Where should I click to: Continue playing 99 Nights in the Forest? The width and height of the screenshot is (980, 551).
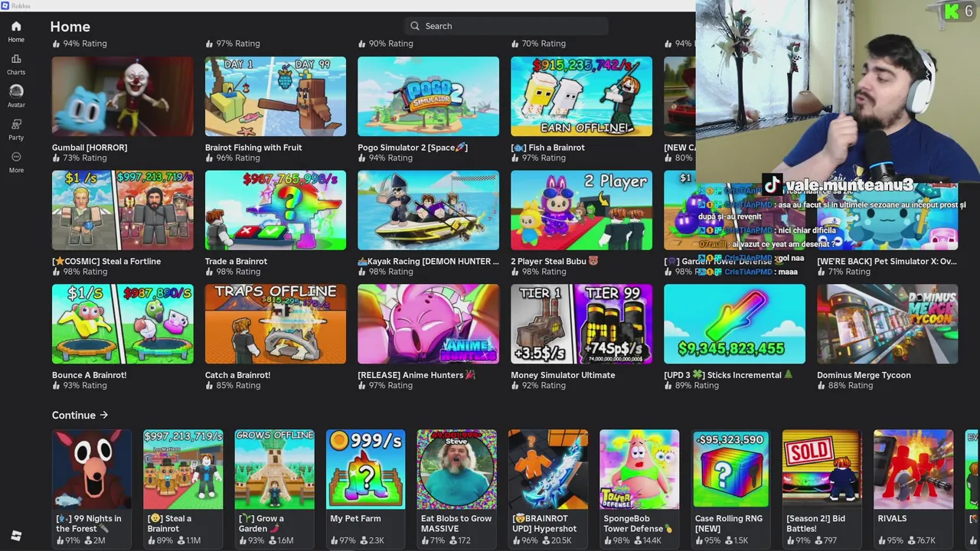pyautogui.click(x=92, y=469)
